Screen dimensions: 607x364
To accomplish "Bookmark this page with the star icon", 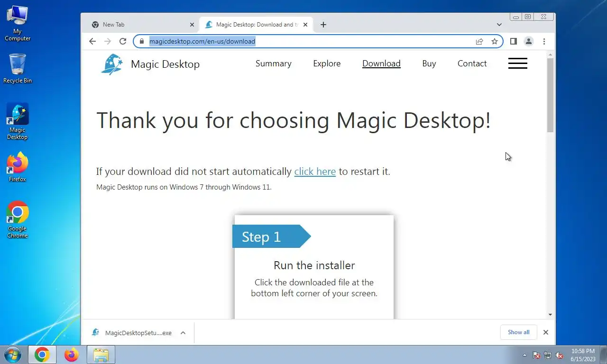I will (x=495, y=41).
